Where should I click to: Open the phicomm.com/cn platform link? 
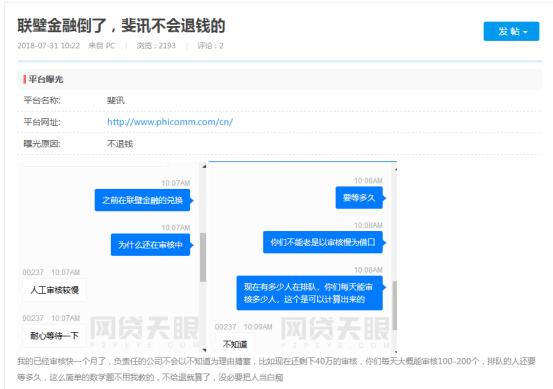pos(170,122)
